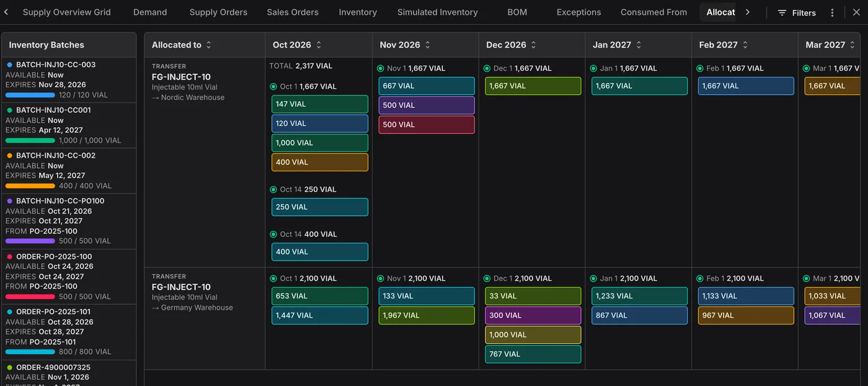The image size is (868, 386).
Task: Click the sort arrows beside Nov 2026
Action: (x=427, y=45)
